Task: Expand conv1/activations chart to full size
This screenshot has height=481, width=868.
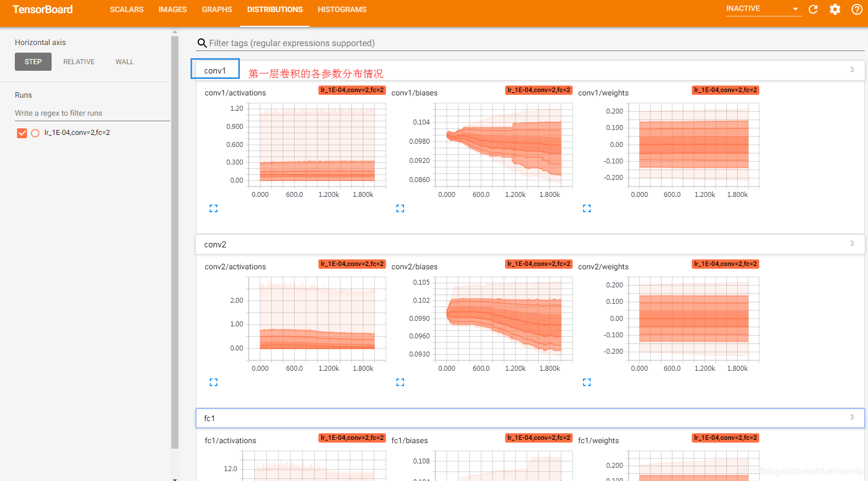Action: click(214, 208)
